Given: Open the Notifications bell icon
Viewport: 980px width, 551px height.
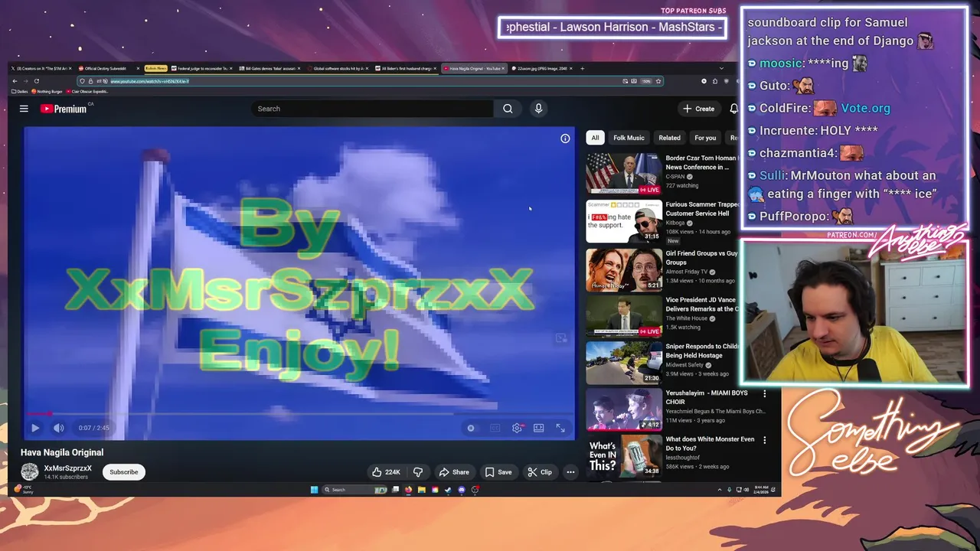Looking at the screenshot, I should pyautogui.click(x=733, y=109).
